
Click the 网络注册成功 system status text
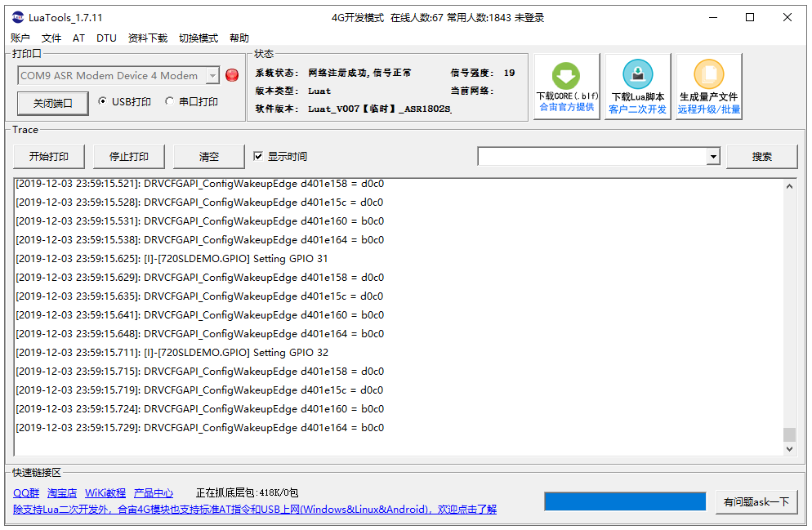pos(359,73)
